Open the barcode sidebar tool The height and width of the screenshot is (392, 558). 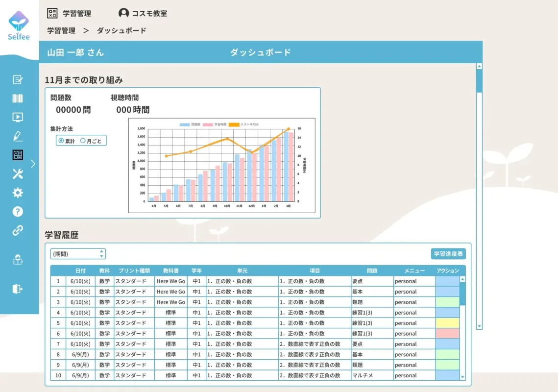pos(18,98)
